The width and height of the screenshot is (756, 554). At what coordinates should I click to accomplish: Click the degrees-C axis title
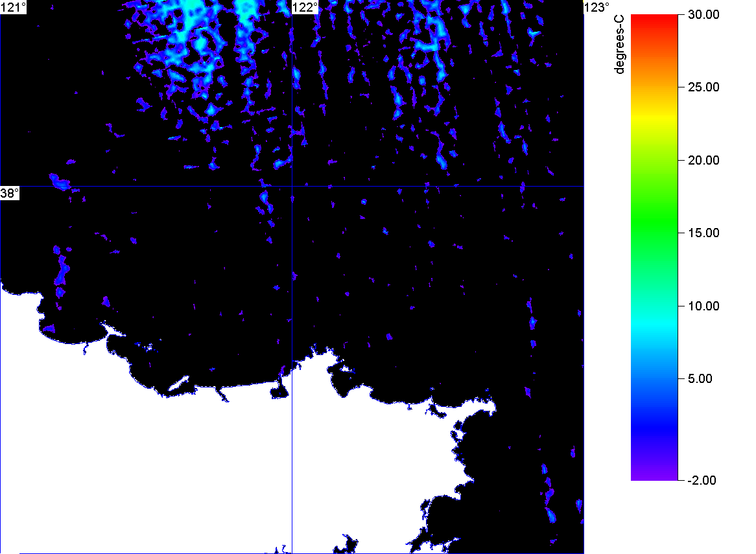620,44
